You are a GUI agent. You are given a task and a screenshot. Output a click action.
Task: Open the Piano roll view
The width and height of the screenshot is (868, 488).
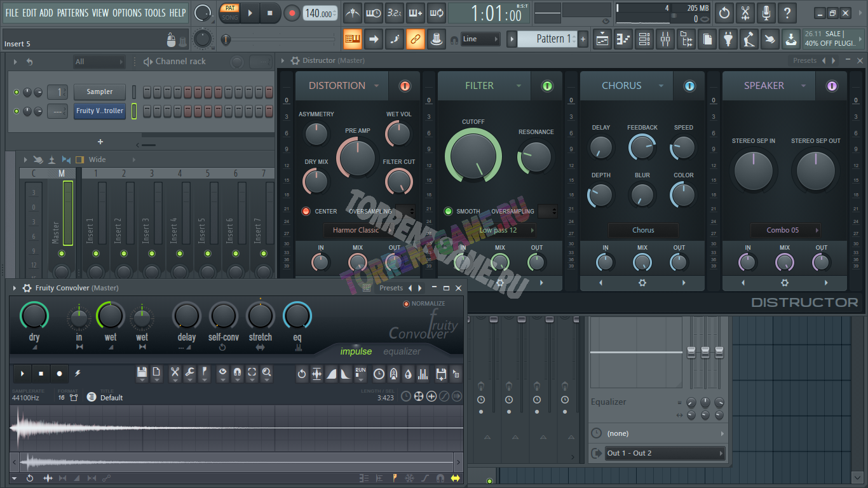point(624,39)
